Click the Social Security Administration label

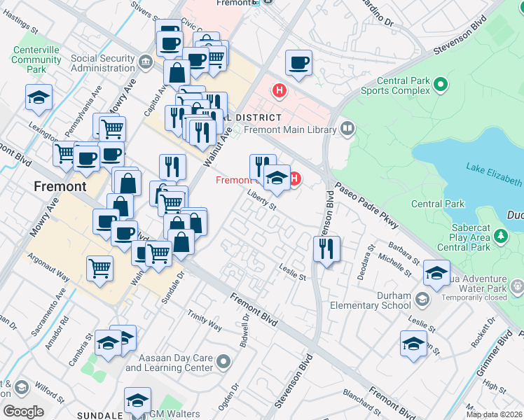(x=103, y=63)
